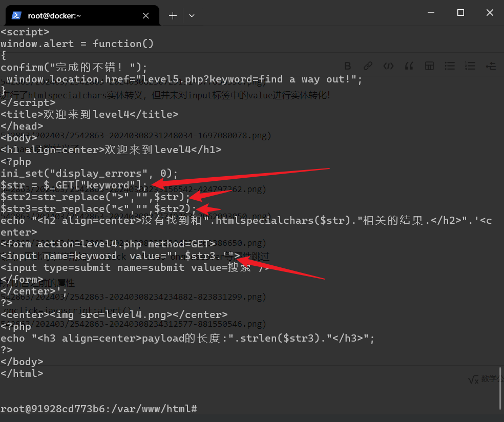Click Bold in the background editor toolbar

(x=347, y=66)
